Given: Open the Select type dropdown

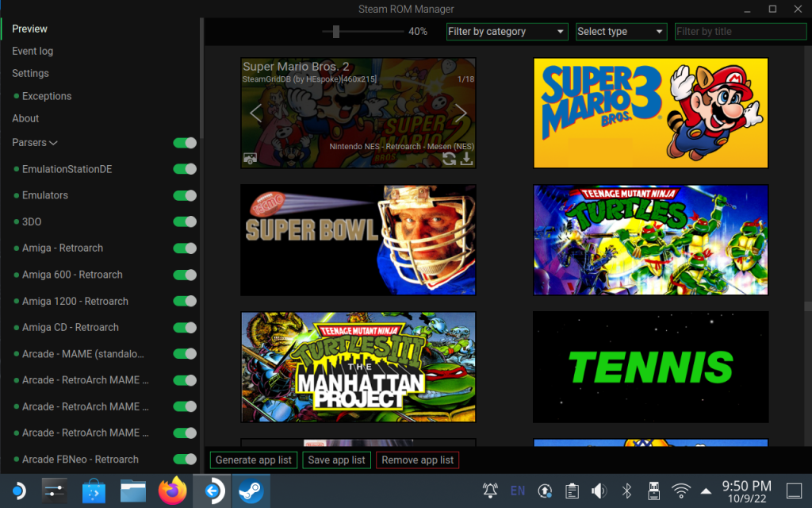Looking at the screenshot, I should (x=622, y=32).
